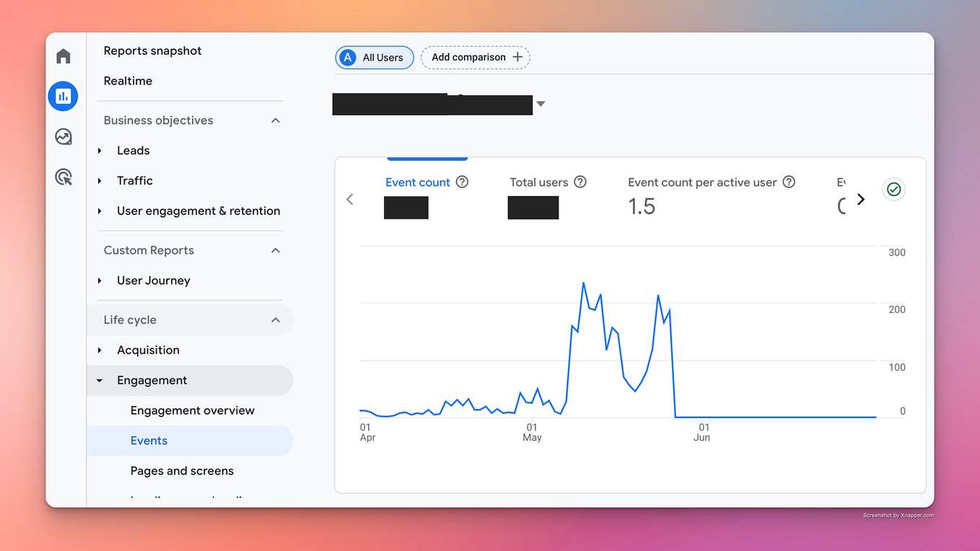Open the Explore icon in left rail
The width and height of the screenshot is (980, 551).
click(x=63, y=136)
